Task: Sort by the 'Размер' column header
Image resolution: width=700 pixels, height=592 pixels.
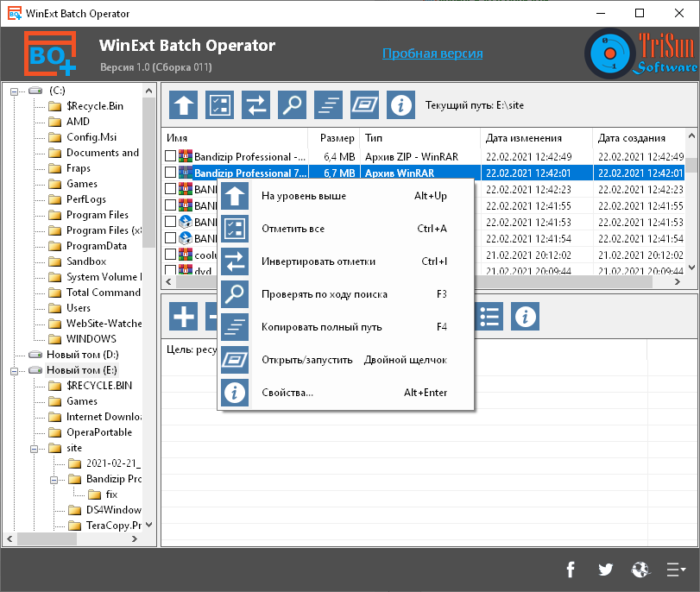Action: 334,138
